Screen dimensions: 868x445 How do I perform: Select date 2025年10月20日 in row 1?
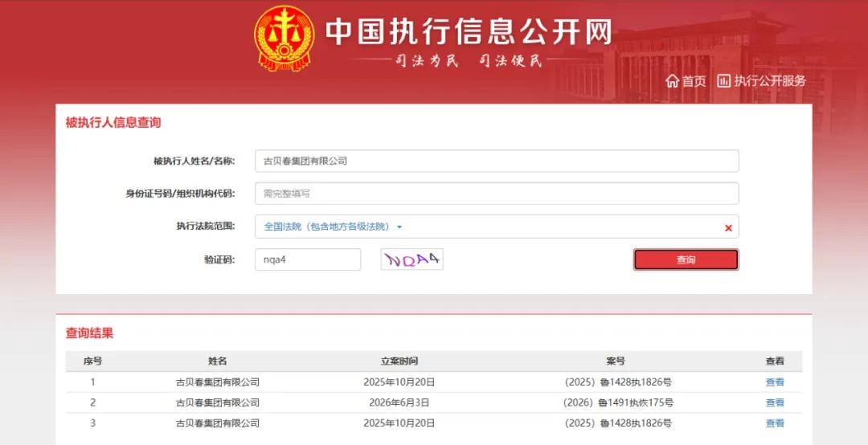pos(399,382)
